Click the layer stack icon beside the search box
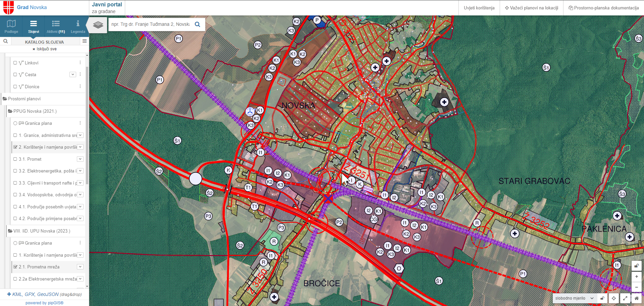Screen dimensions: 644x306 (98, 25)
